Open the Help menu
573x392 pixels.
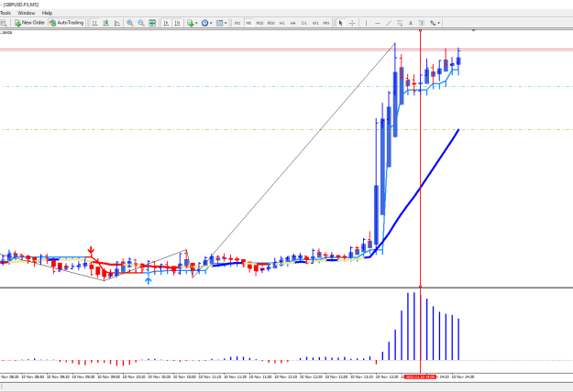(47, 13)
